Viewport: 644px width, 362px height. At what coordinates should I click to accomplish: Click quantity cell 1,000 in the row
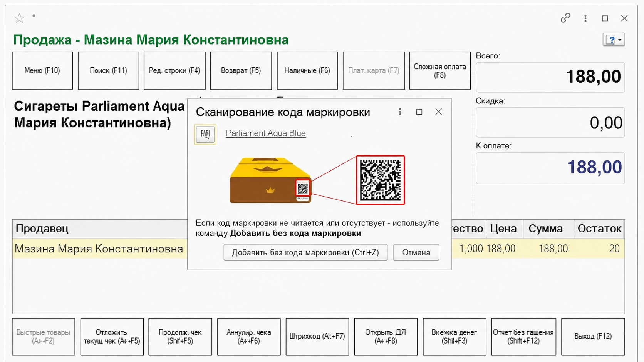471,249
